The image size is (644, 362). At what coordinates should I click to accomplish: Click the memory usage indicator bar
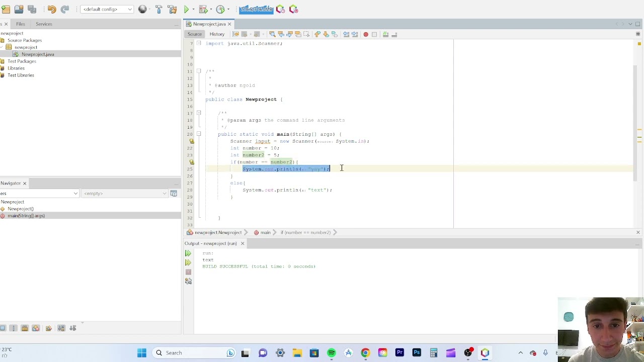[256, 9]
